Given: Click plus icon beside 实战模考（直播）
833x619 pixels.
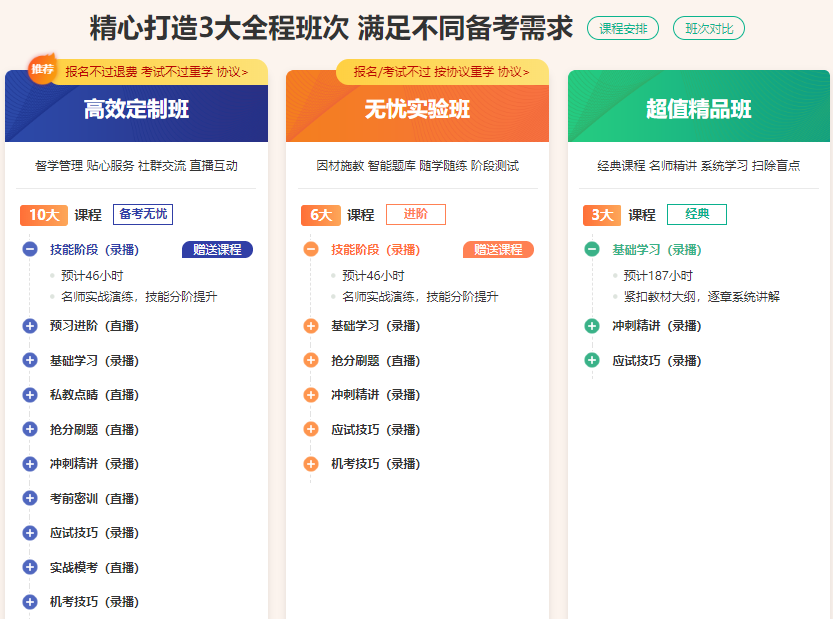Looking at the screenshot, I should [30, 567].
